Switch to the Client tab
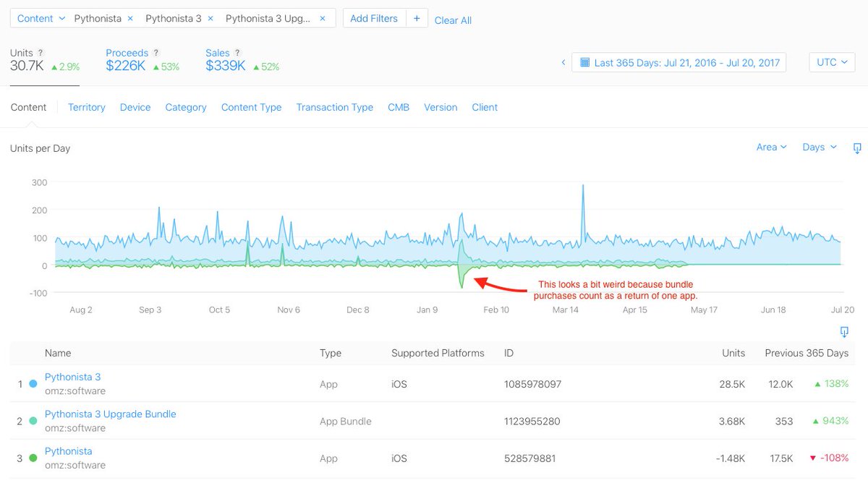This screenshot has width=868, height=491. point(485,107)
